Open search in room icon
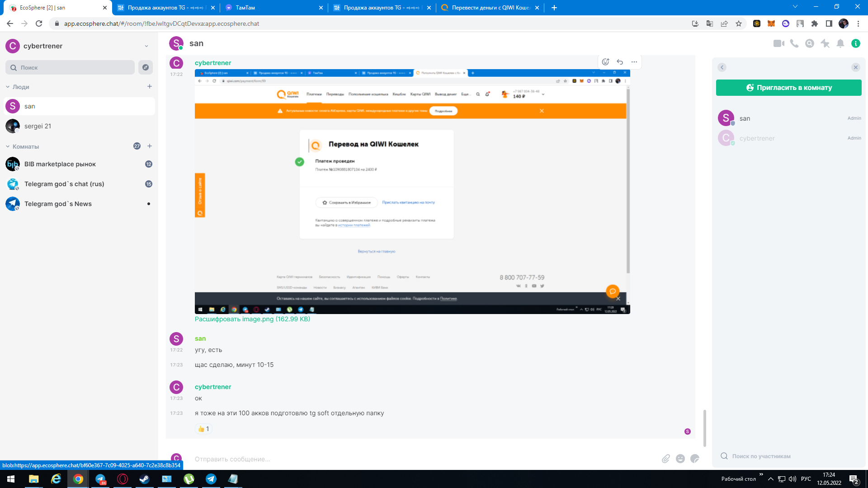 810,43
